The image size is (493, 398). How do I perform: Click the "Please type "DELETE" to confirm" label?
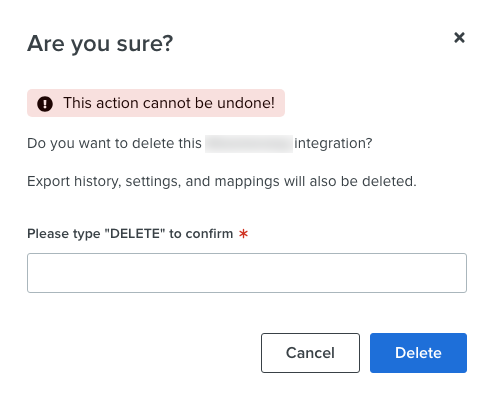coord(130,234)
